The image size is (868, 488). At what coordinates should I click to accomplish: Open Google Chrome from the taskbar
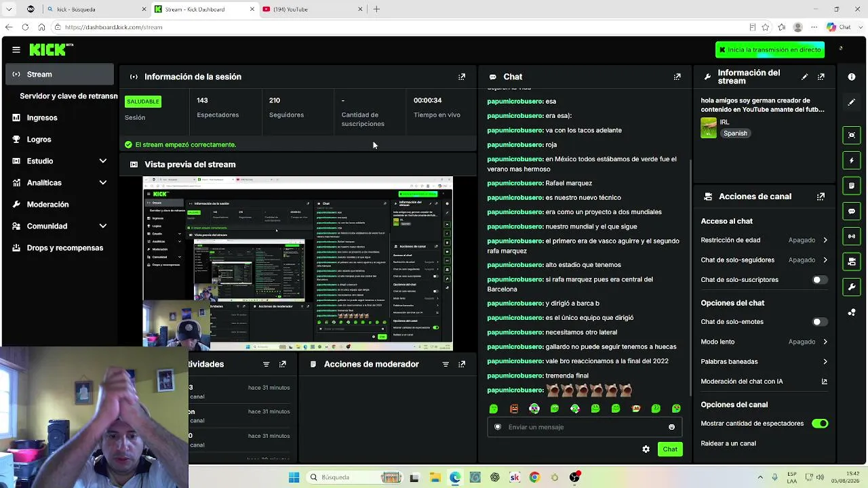pyautogui.click(x=534, y=477)
